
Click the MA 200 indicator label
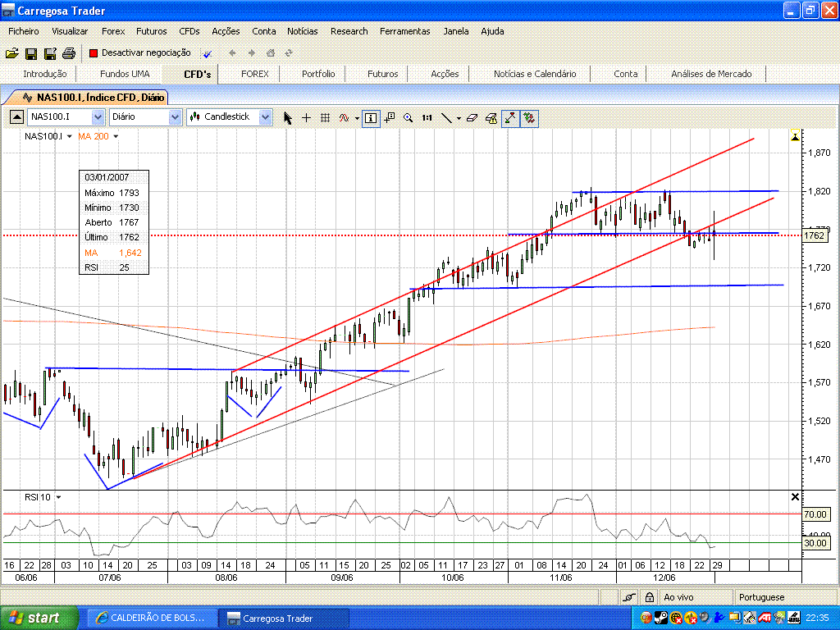click(x=94, y=136)
